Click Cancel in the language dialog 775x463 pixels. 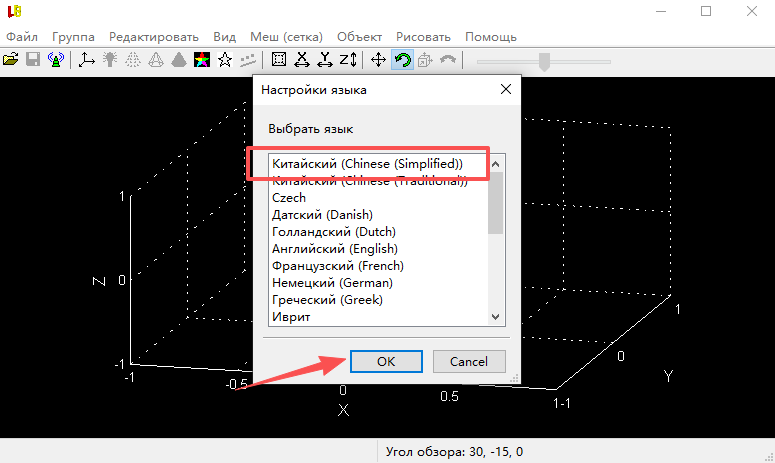coord(468,361)
